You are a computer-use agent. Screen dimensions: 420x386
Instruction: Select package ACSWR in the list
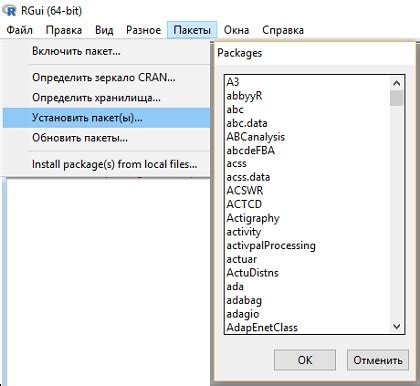pyautogui.click(x=307, y=191)
